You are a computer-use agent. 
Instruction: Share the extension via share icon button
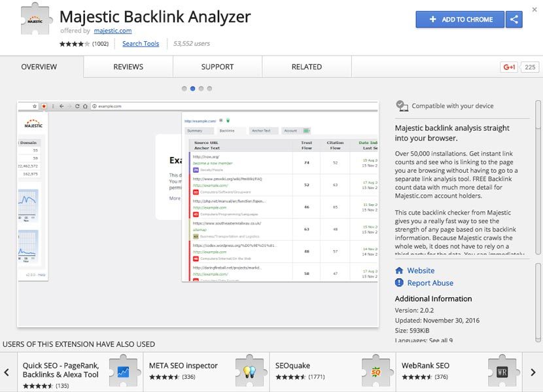pos(514,20)
